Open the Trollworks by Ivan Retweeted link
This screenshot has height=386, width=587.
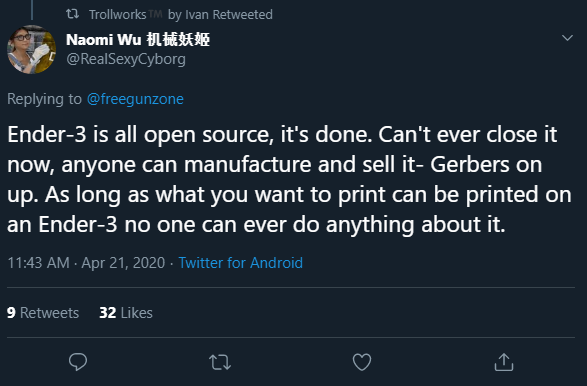click(180, 15)
